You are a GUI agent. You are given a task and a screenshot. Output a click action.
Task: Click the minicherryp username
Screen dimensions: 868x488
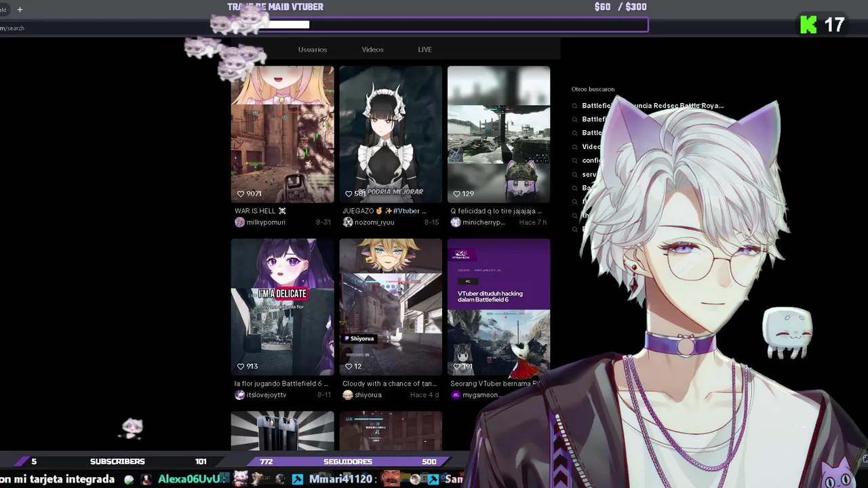coord(484,222)
